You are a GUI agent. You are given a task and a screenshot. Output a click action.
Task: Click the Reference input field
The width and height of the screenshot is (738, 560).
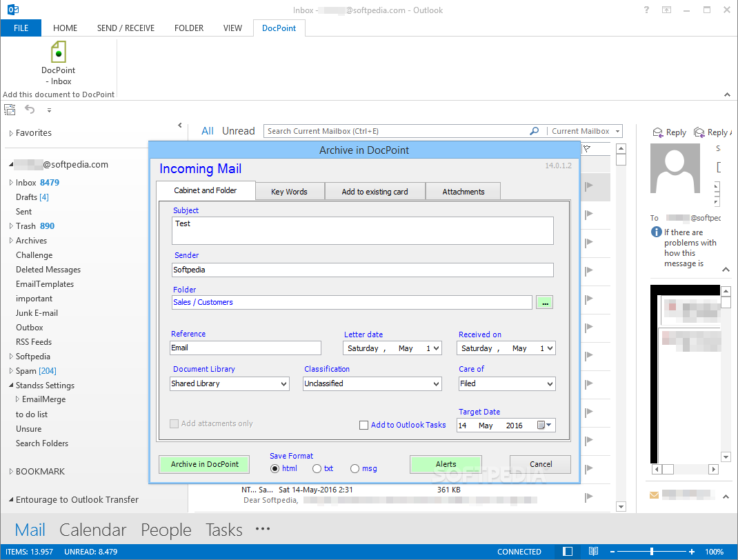[246, 348]
